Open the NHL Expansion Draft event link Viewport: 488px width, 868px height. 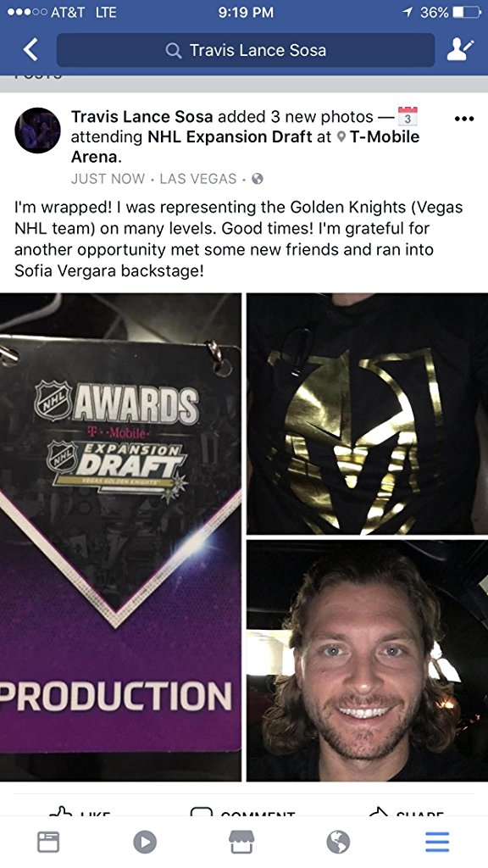[230, 136]
